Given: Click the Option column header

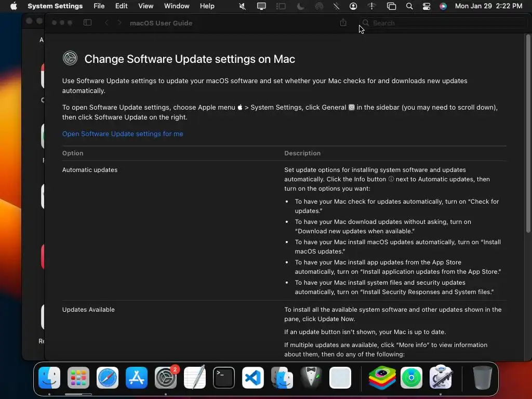Looking at the screenshot, I should [73, 153].
